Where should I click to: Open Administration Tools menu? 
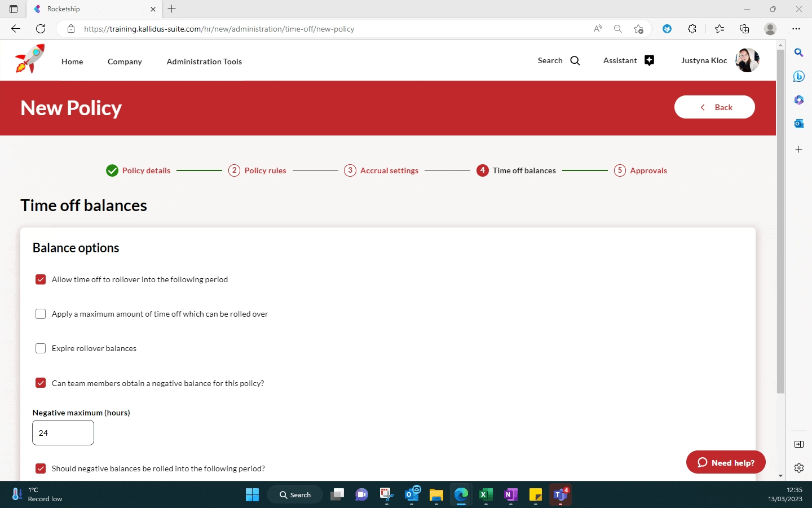tap(204, 62)
